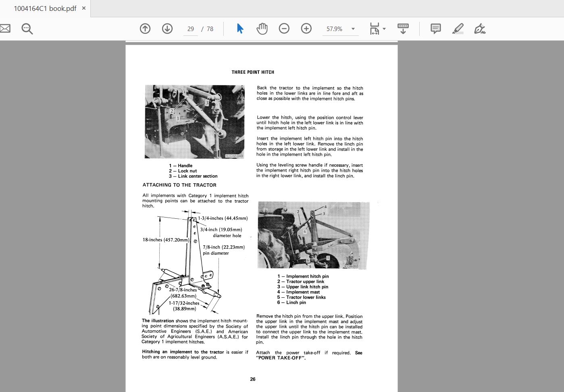Edit the page number field showing 29
This screenshot has width=564, height=392.
click(x=190, y=29)
